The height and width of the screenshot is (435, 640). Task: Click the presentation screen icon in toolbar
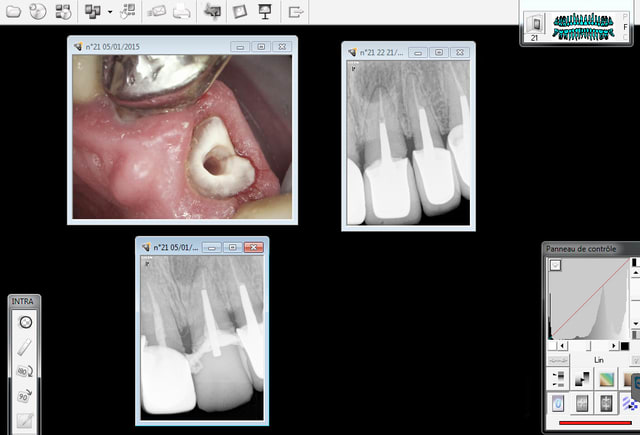pos(266,12)
